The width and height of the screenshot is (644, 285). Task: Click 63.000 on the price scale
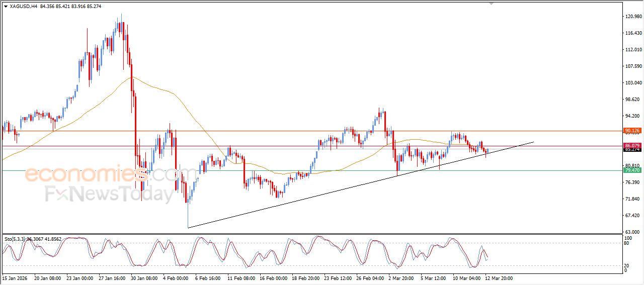click(x=632, y=232)
